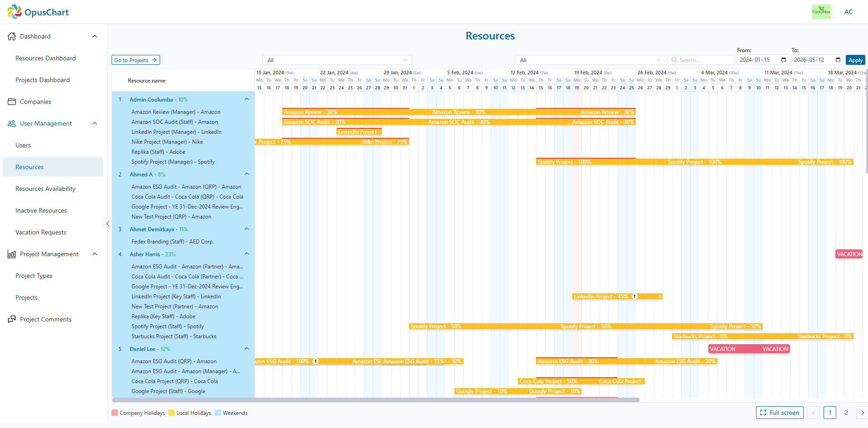Select the Replika (Key Staff) - Adobe row
Viewport: 868px width, 428px height.
tap(183, 316)
